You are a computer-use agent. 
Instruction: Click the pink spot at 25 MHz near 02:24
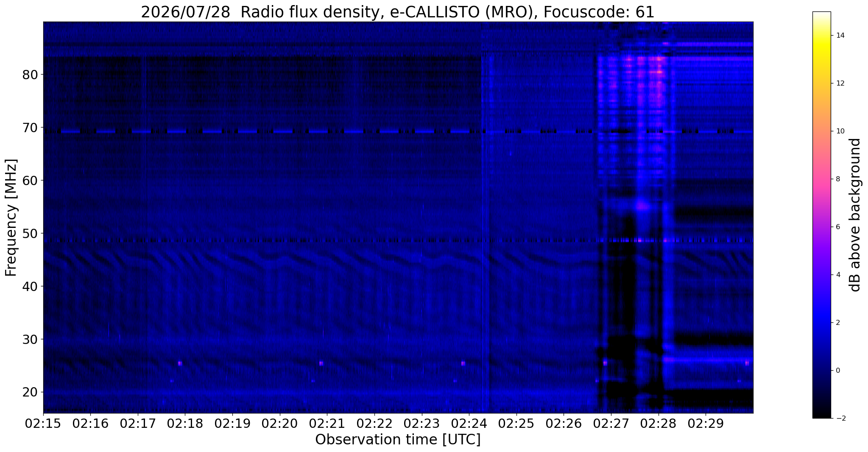[463, 363]
